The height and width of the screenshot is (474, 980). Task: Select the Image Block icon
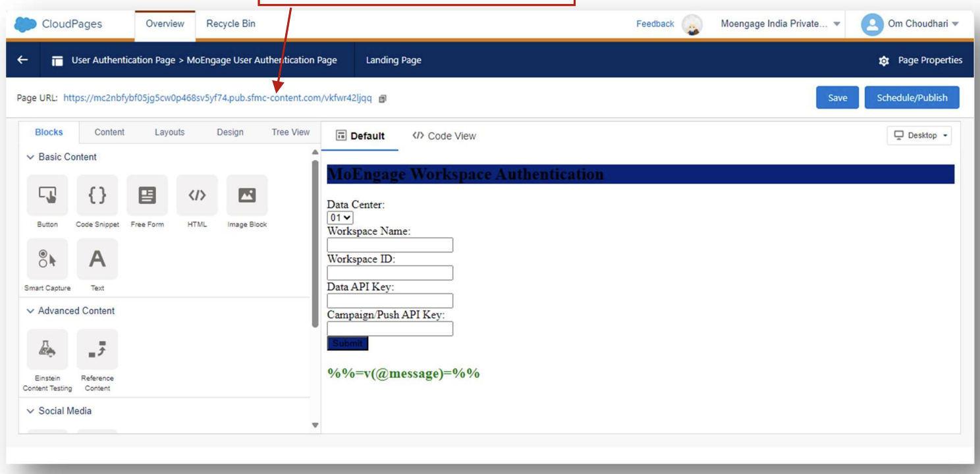247,195
